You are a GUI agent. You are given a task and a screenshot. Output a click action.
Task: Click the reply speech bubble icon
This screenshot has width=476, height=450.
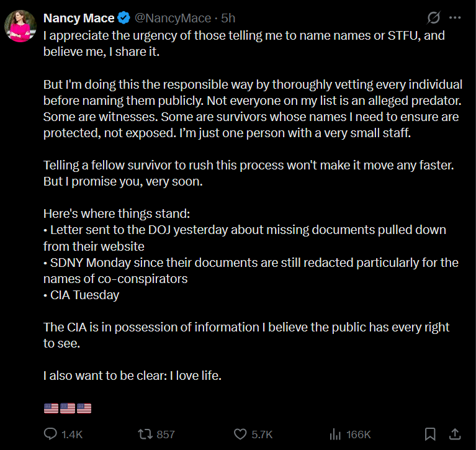click(50, 434)
